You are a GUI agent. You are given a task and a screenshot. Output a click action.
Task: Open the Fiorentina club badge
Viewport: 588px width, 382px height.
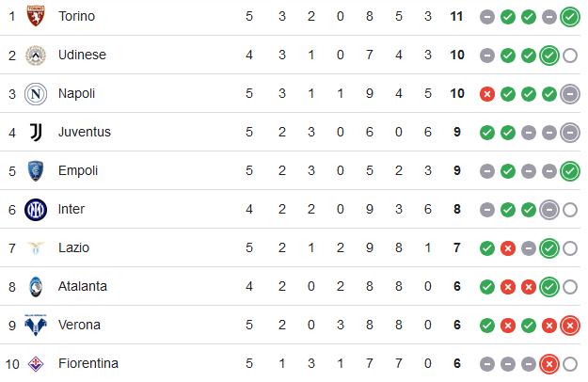click(x=36, y=363)
